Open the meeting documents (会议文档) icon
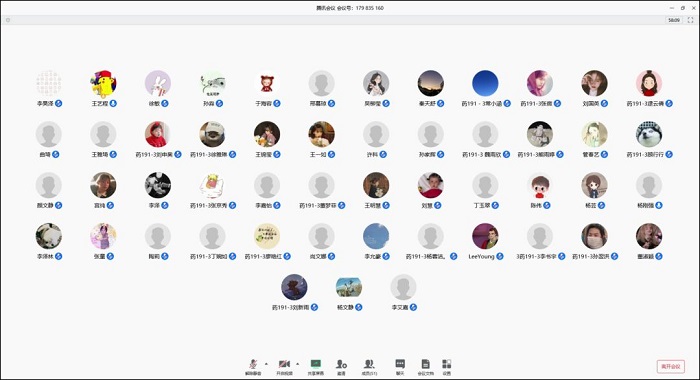 click(x=425, y=367)
